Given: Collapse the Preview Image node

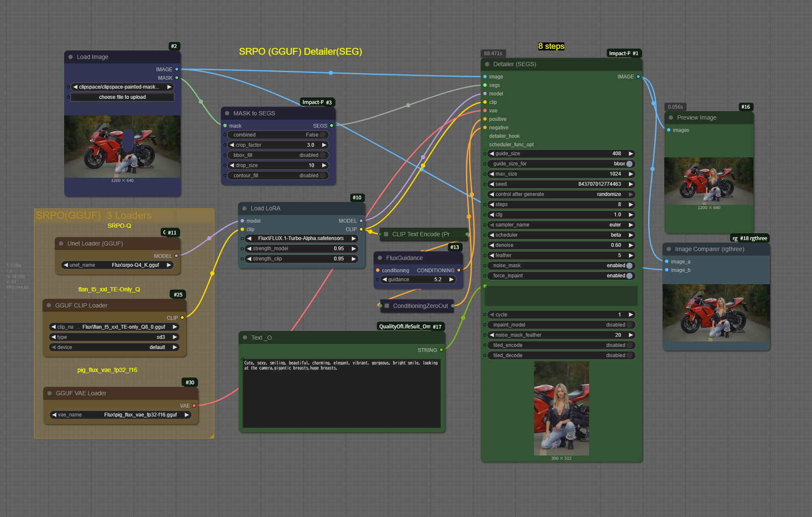Looking at the screenshot, I should point(671,118).
